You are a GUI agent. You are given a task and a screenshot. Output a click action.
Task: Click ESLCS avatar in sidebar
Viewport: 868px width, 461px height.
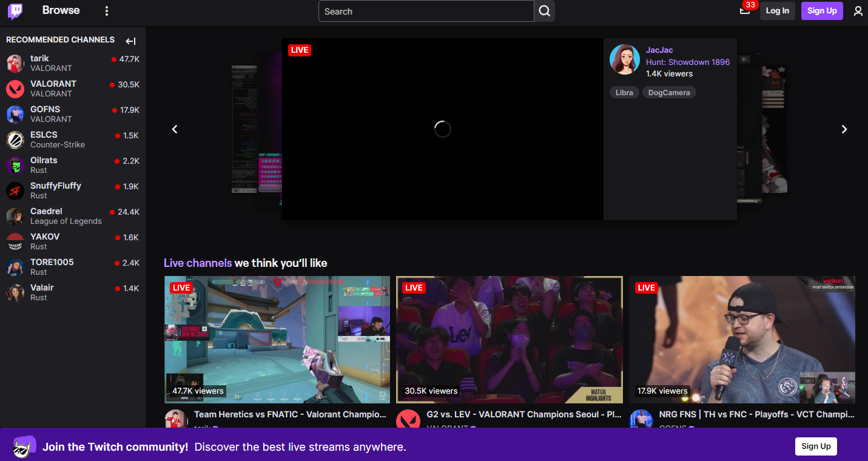(x=15, y=140)
